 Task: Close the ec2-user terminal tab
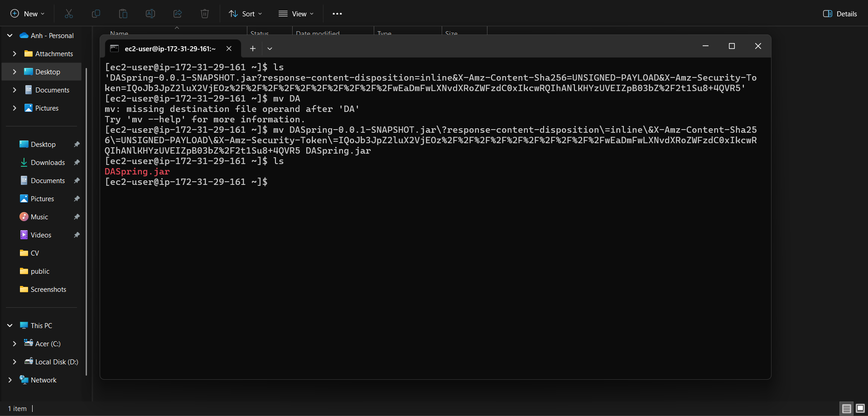pos(229,48)
